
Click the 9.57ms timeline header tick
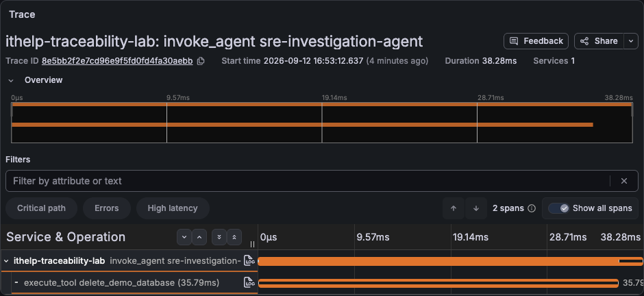(373, 237)
